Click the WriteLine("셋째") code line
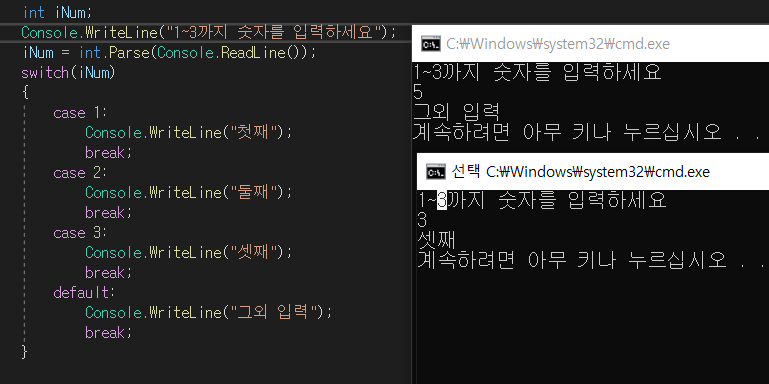The height and width of the screenshot is (384, 769). pos(188,253)
